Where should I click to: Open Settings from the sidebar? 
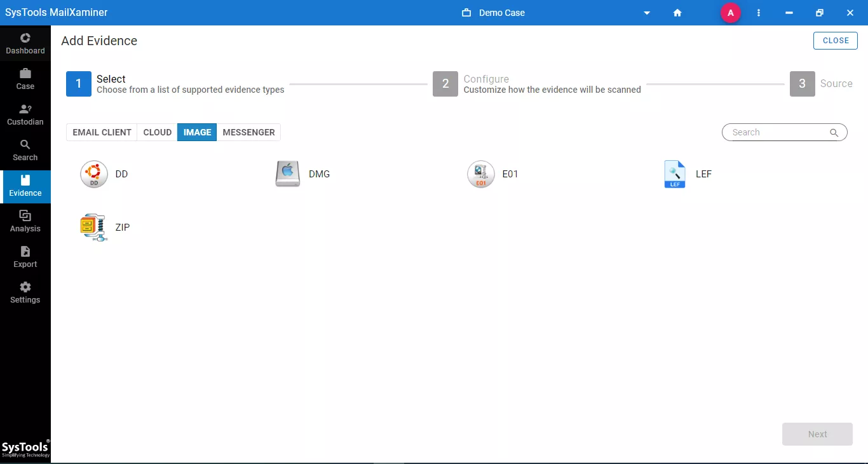point(25,292)
